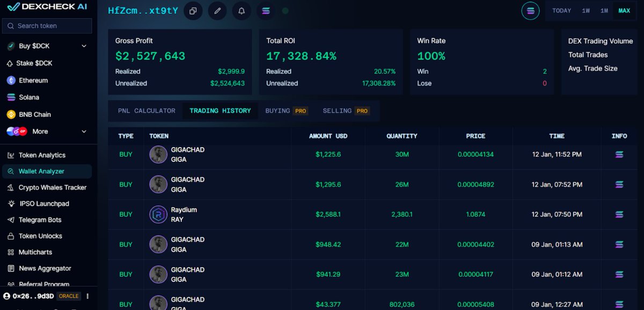The width and height of the screenshot is (644, 310).
Task: Expand the More chains dropdown
Action: point(84,131)
